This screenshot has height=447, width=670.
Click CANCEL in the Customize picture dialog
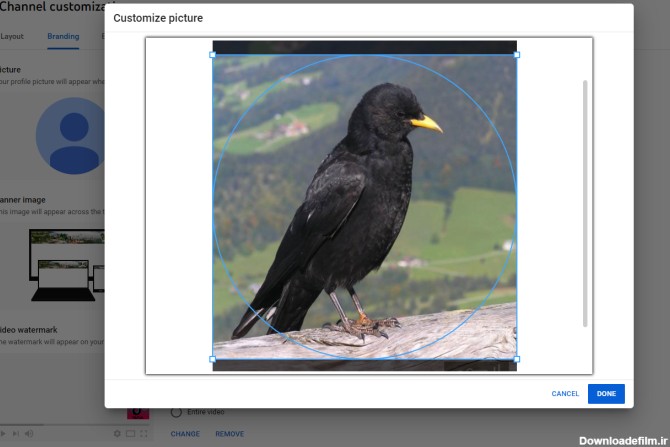point(565,394)
